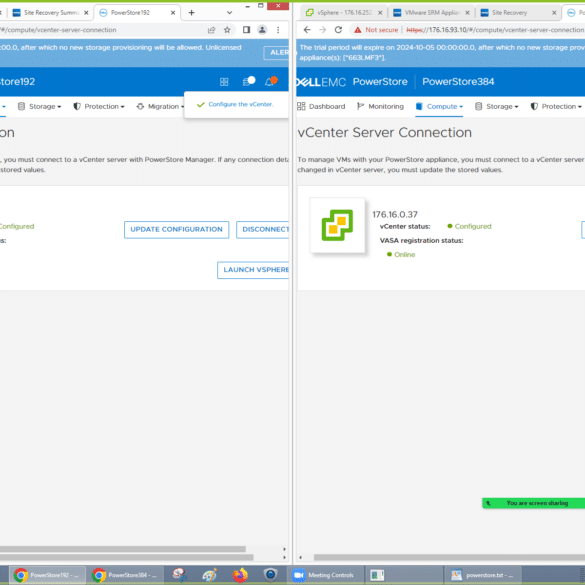Open the Paint icon on the taskbar
585x585 pixels.
click(210, 575)
